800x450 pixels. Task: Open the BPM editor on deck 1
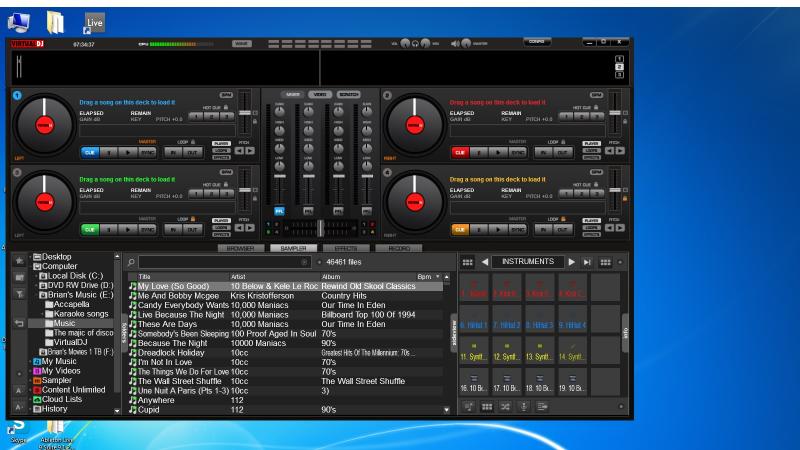coord(226,95)
